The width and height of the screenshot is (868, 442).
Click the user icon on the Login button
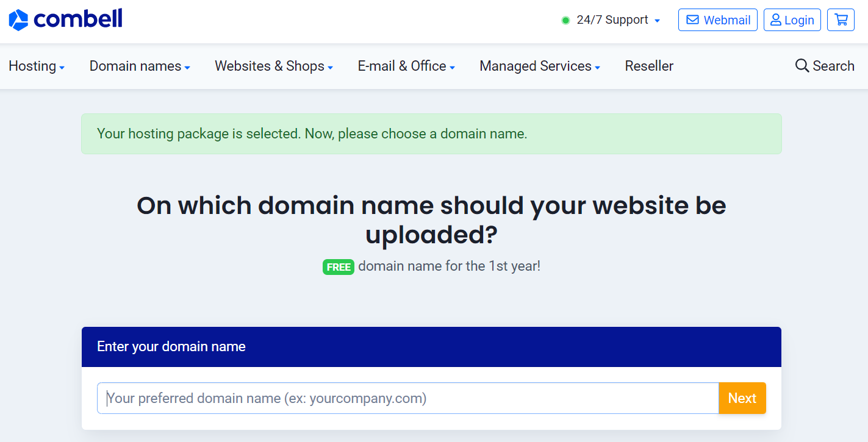click(x=775, y=20)
